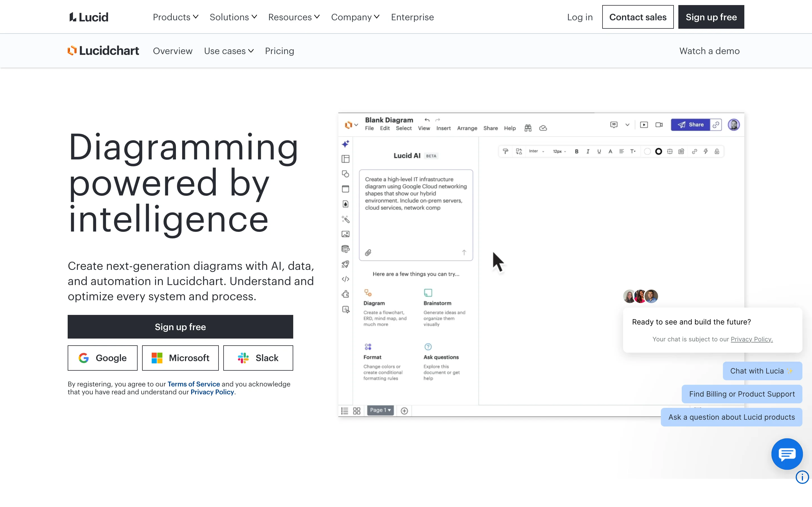Open the Shapes panel icon in sidebar
This screenshot has width=812, height=507.
tap(345, 174)
